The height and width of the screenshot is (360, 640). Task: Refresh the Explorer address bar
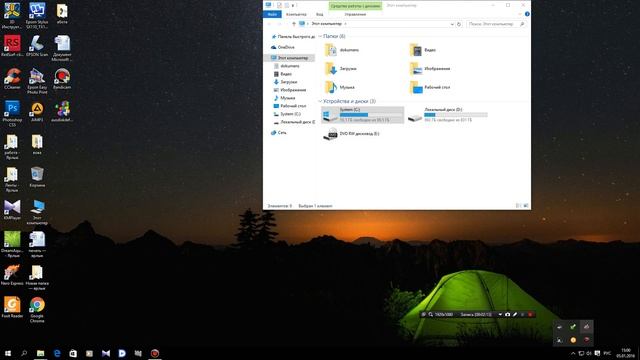coord(459,24)
